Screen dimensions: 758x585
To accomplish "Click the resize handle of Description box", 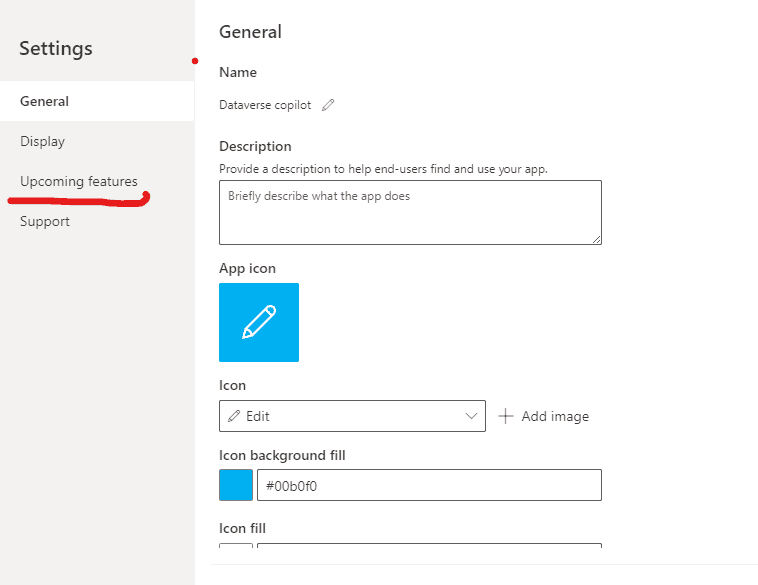I will coord(597,239).
